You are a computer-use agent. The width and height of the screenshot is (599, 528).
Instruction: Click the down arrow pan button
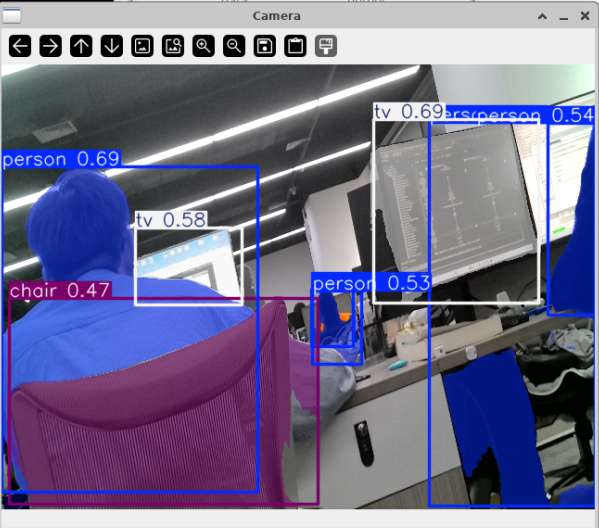point(112,46)
